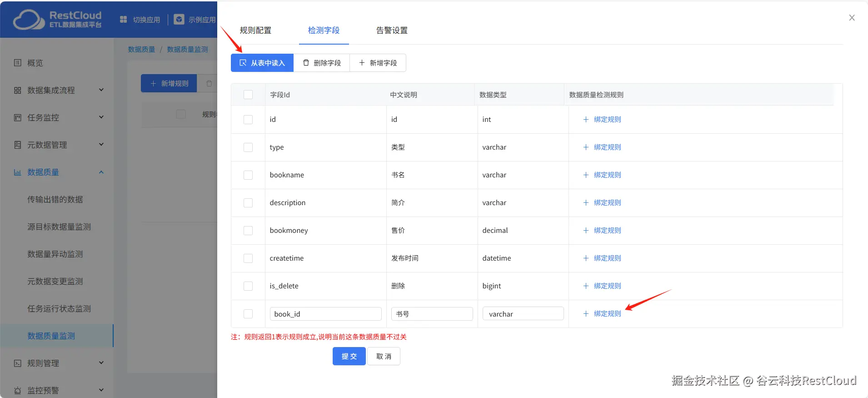Image resolution: width=868 pixels, height=398 pixels.
Task: Click plus icon in is_delete row
Action: (586, 286)
